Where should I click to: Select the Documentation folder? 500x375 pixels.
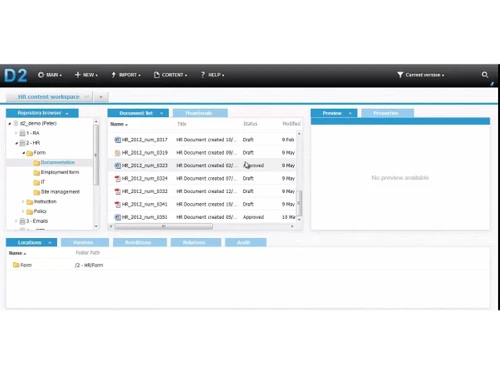[58, 162]
